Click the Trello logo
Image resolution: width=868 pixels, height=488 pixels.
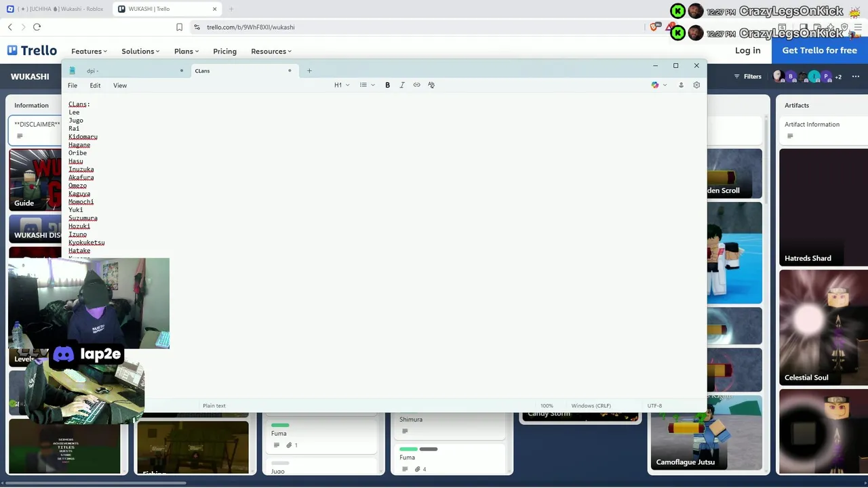33,51
